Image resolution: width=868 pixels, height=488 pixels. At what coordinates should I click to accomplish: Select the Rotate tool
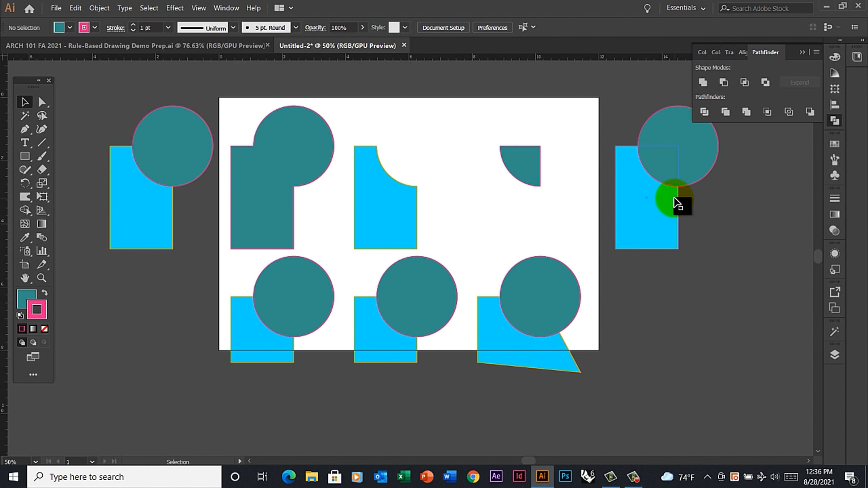coord(24,183)
